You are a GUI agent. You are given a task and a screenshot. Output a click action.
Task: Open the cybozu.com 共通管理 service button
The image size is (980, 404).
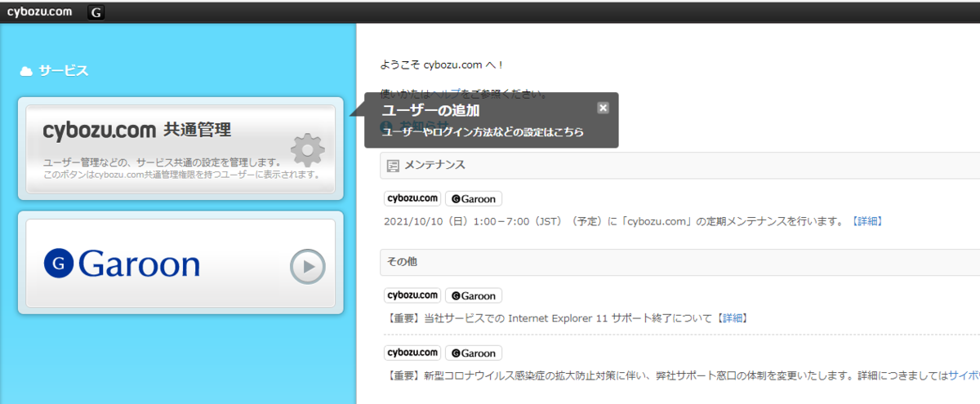[180, 149]
